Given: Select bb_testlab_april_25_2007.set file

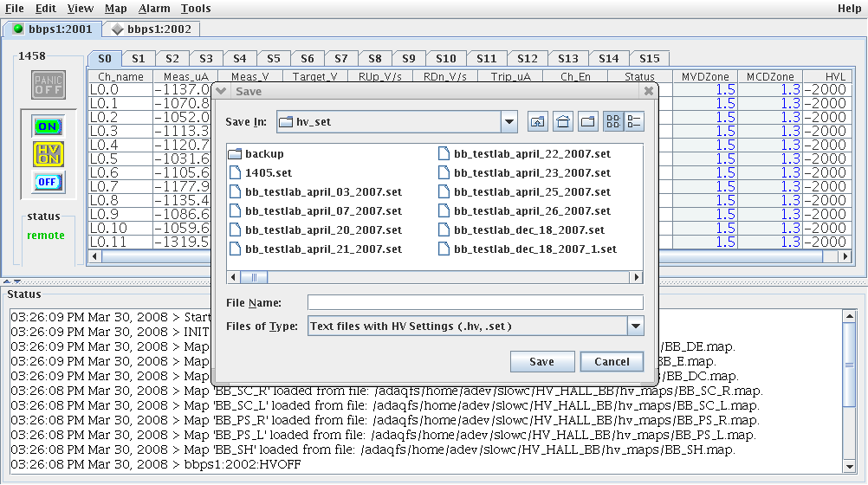Looking at the screenshot, I should [x=524, y=192].
